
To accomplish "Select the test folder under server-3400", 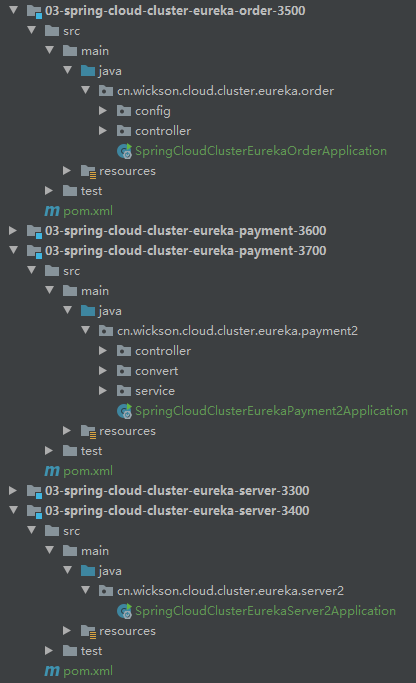I will click(91, 651).
